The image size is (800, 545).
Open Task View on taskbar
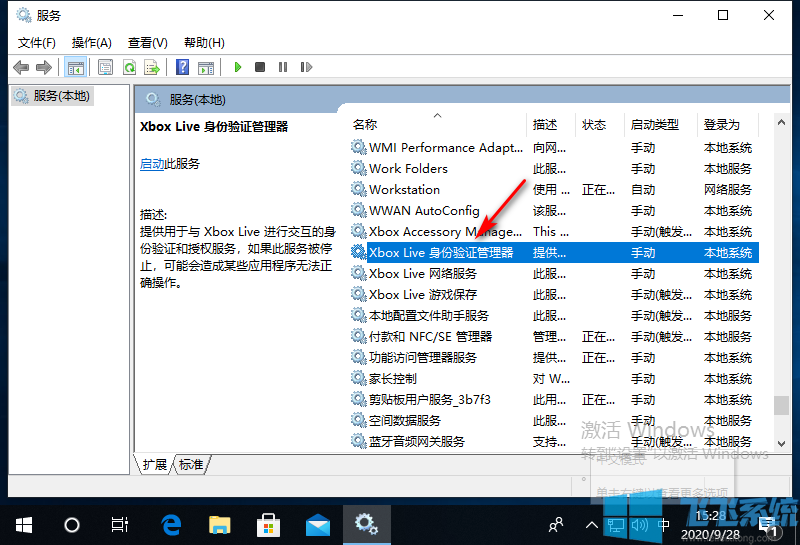coord(120,525)
